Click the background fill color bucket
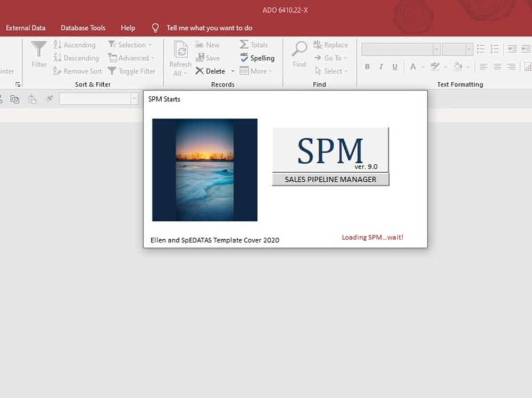This screenshot has width=532, height=398. 458,66
